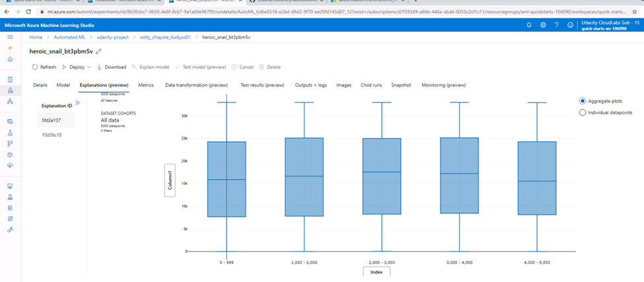
Task: Click the 4,000 - 5,000 box plot
Action: pyautogui.click(x=537, y=178)
